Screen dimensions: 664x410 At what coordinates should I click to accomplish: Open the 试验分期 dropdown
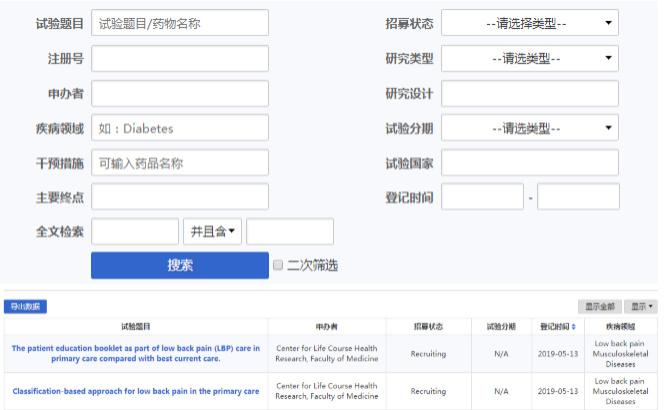point(530,128)
